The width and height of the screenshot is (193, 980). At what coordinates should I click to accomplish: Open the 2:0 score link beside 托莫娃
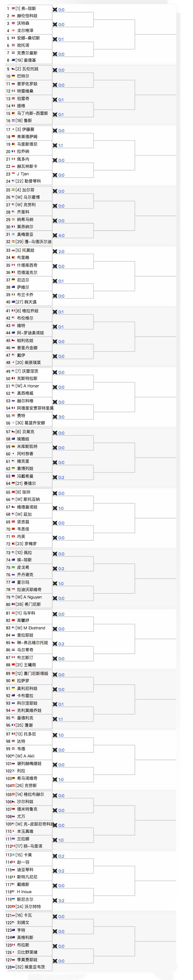61,252
